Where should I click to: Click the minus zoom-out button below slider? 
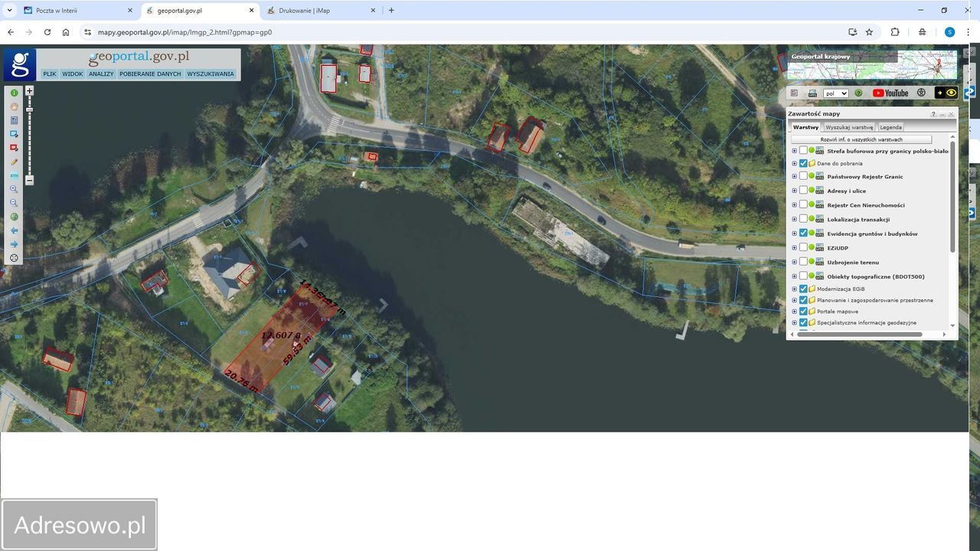pos(29,181)
